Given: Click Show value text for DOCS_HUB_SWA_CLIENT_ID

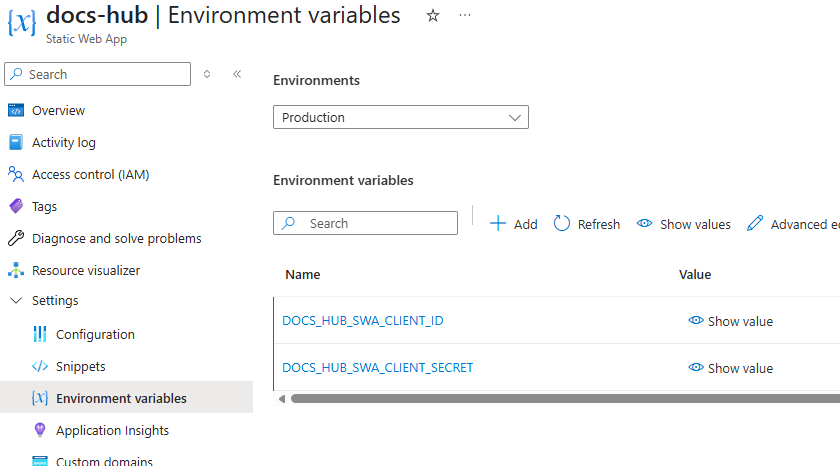Looking at the screenshot, I should point(740,321).
